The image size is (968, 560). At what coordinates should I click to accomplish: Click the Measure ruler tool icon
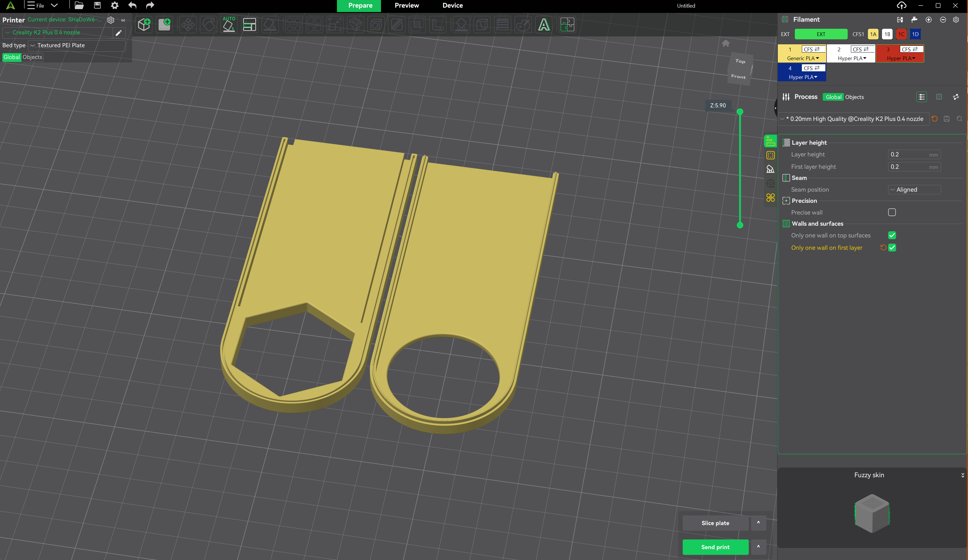point(438,25)
